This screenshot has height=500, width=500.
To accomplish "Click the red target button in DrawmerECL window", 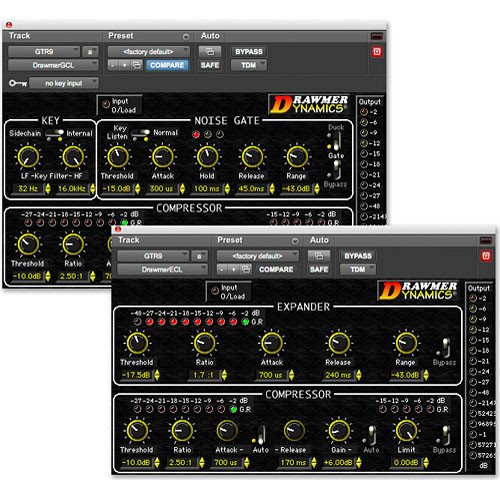I will coord(486,256).
